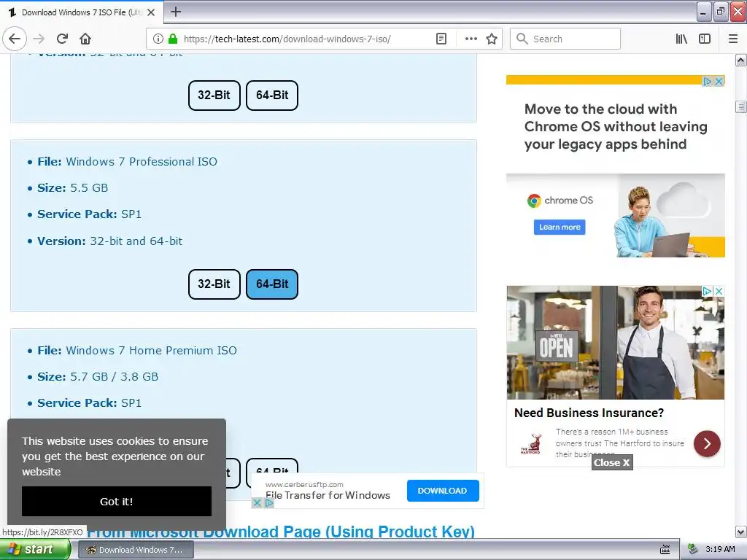Download 64-Bit of the top ISO section

click(272, 96)
